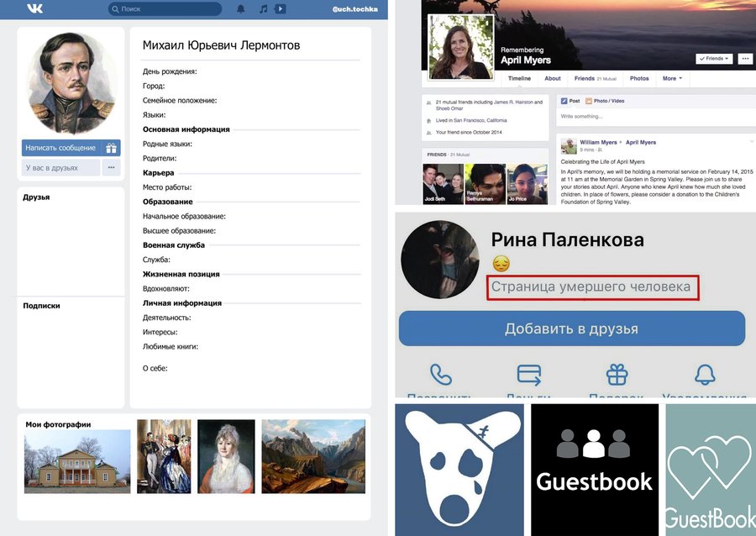Open the "William Myers" profile link
This screenshot has width=756, height=536.
(598, 142)
